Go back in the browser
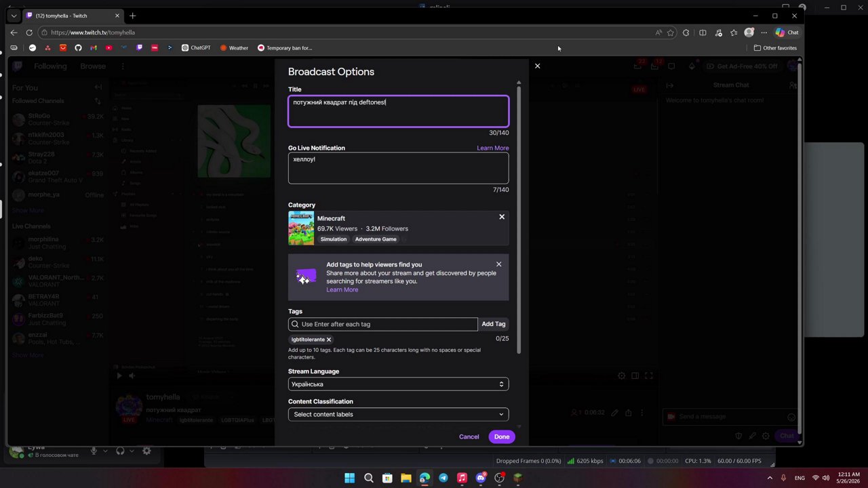The image size is (868, 488). (14, 32)
